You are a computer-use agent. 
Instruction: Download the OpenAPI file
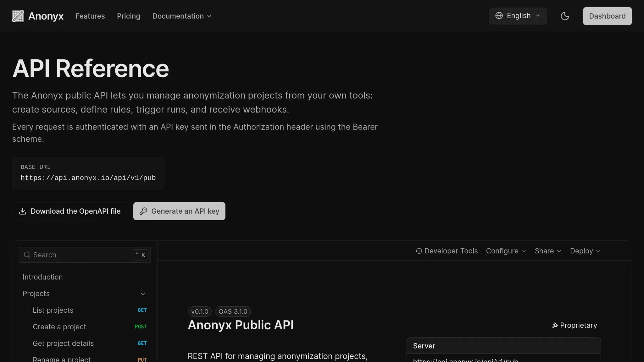tap(69, 211)
